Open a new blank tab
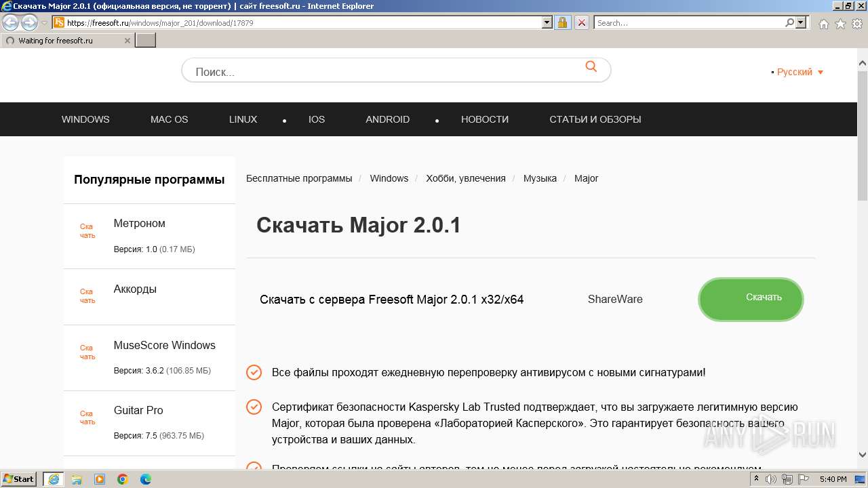Viewport: 868px width, 488px height. click(146, 41)
